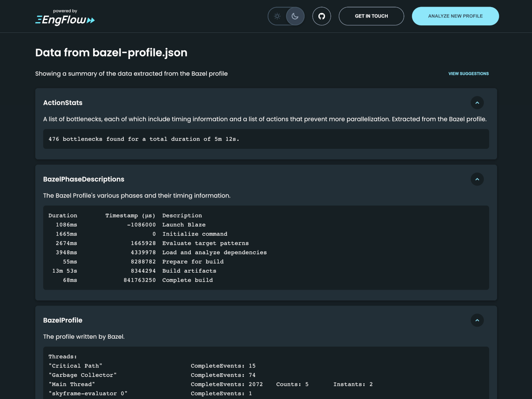Select the ActionStats section heading
The image size is (532, 399).
[x=63, y=103]
